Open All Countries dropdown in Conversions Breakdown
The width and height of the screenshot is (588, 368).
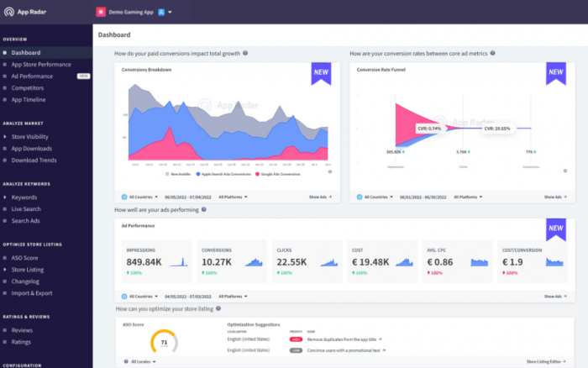click(140, 197)
